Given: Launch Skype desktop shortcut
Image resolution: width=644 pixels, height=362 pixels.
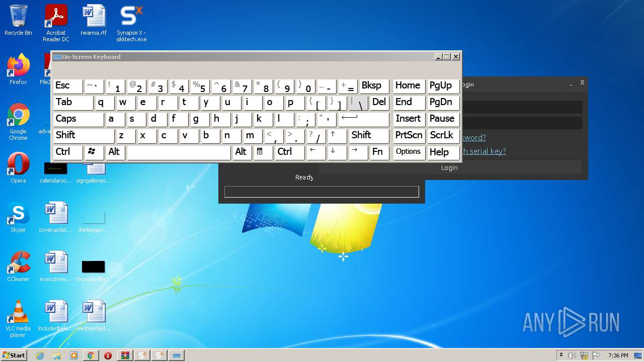Looking at the screenshot, I should 18,217.
